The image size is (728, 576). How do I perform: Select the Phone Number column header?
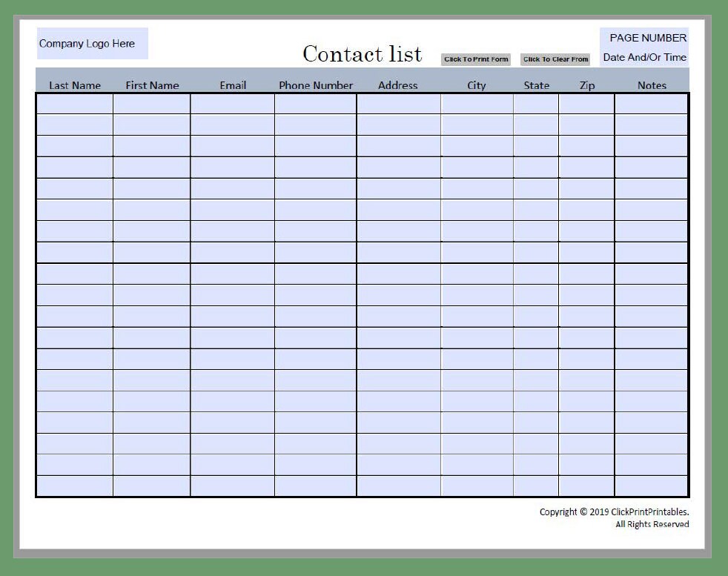[315, 85]
